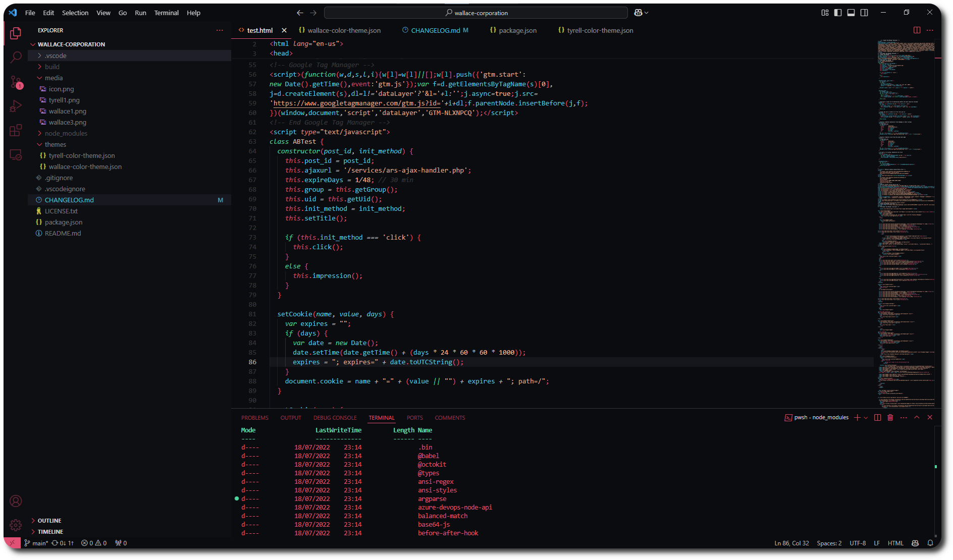
Task: Toggle the secondary side bar
Action: coord(864,13)
